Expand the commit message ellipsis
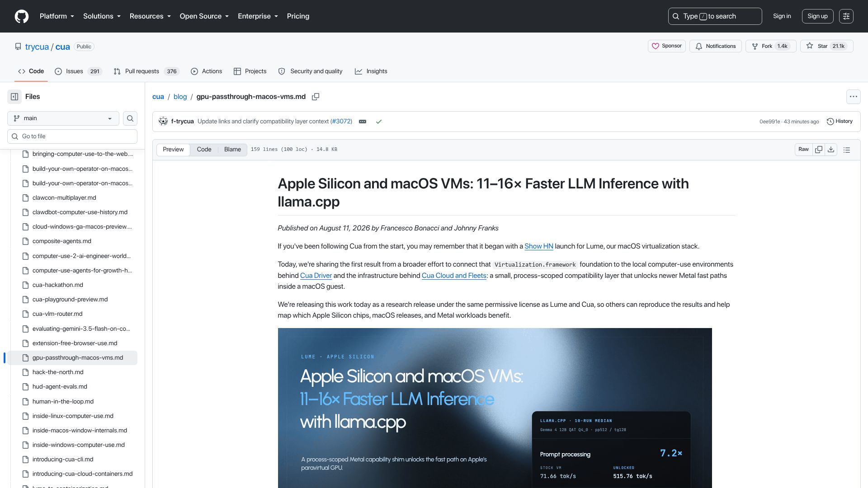The width and height of the screenshot is (868, 488). pos(363,122)
